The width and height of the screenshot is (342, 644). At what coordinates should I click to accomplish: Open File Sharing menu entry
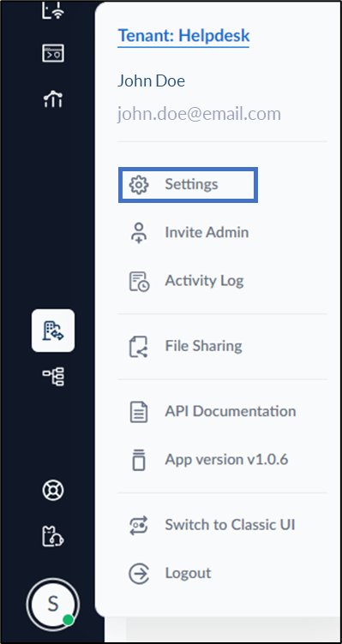[203, 346]
